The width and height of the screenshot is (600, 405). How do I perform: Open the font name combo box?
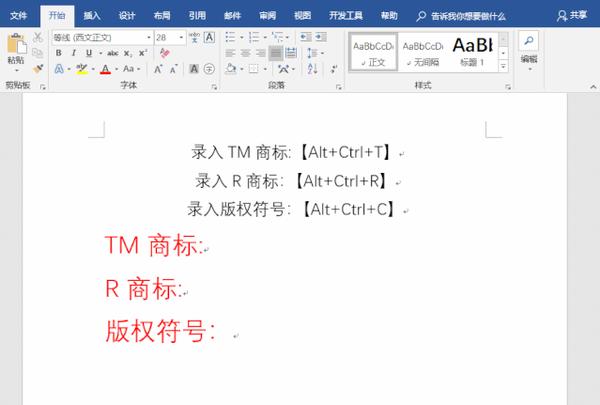tap(102, 38)
